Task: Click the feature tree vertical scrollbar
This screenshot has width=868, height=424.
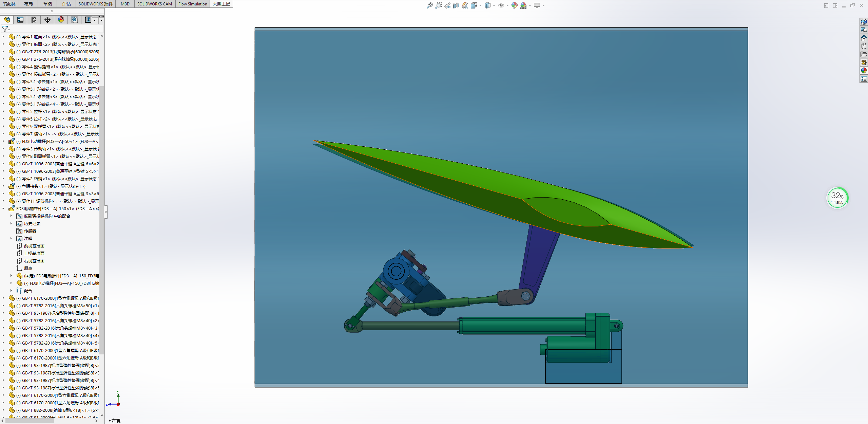Action: (102, 221)
